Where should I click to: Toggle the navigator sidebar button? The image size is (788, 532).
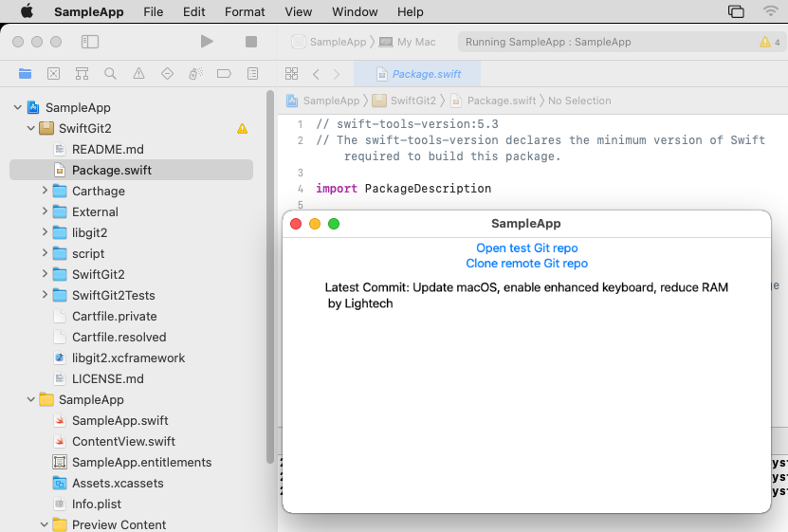90,42
